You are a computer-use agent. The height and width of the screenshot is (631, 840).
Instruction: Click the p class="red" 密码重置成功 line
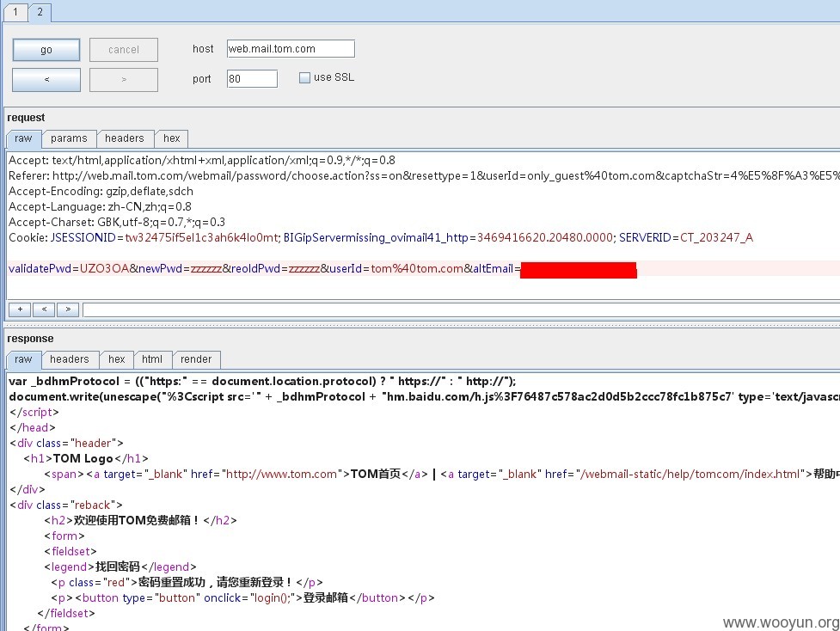click(187, 582)
